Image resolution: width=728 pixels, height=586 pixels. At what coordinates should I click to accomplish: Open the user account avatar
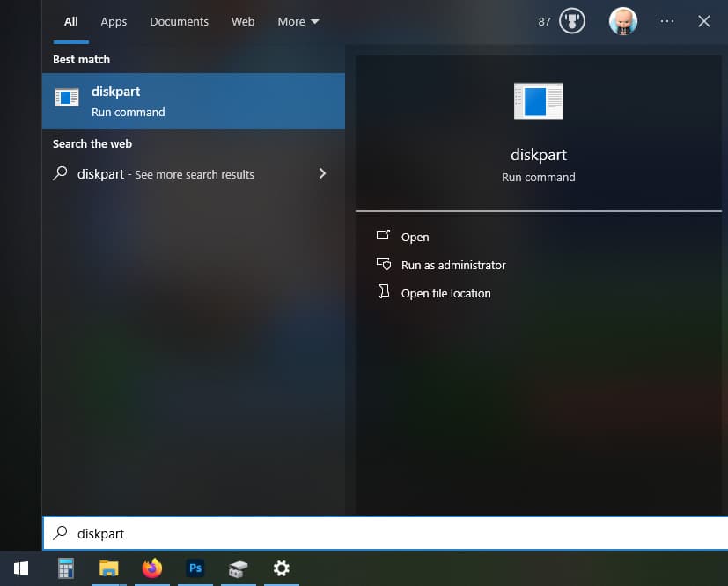(622, 21)
